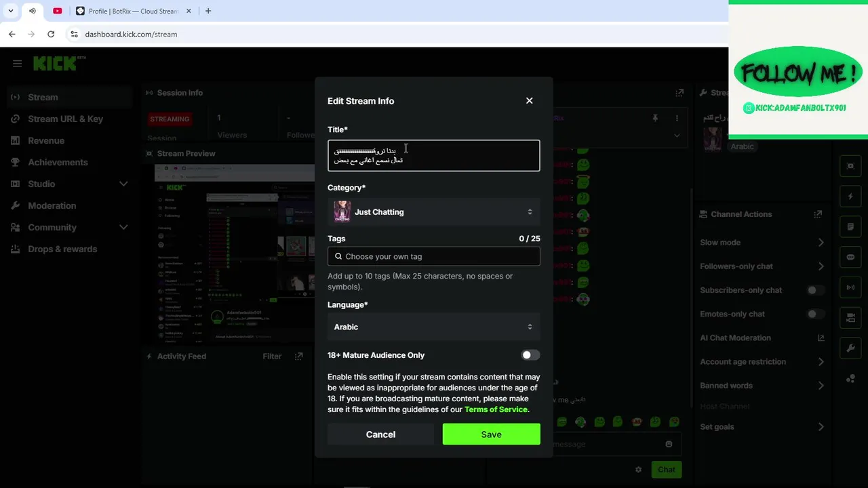This screenshot has height=488, width=868.
Task: Pop out the Channel Actions panel
Action: (818, 214)
